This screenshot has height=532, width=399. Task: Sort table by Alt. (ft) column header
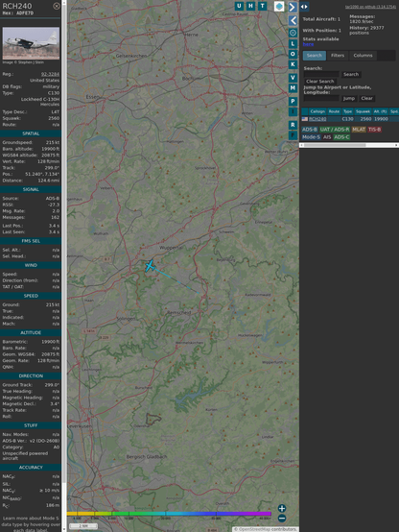[x=380, y=111]
